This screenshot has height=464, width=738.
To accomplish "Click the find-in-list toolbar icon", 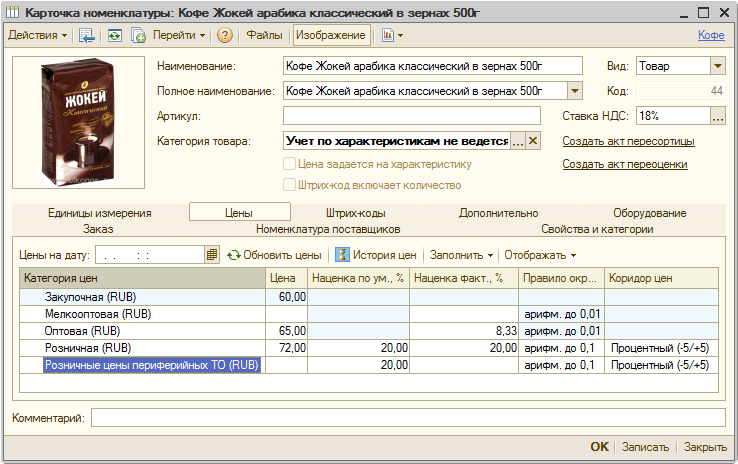I will coord(87,35).
